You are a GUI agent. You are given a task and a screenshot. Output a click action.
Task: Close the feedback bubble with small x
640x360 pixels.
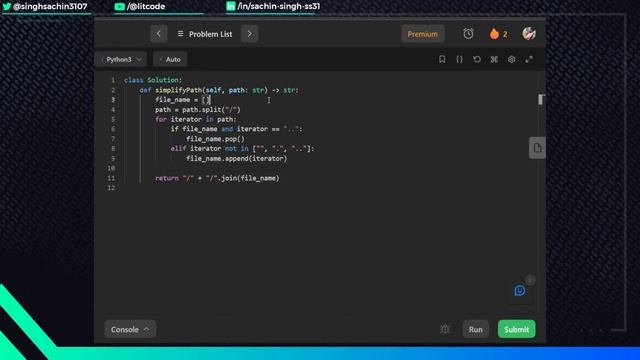530,280
